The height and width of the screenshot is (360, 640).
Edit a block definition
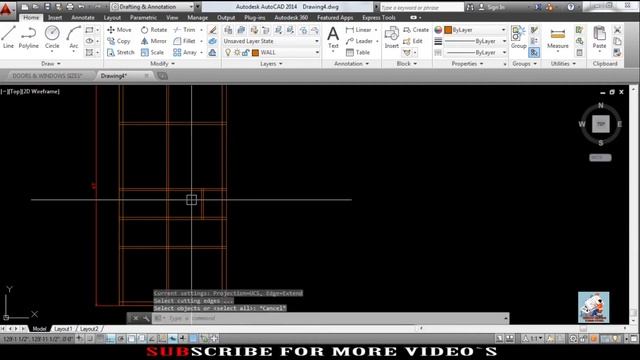click(x=413, y=41)
